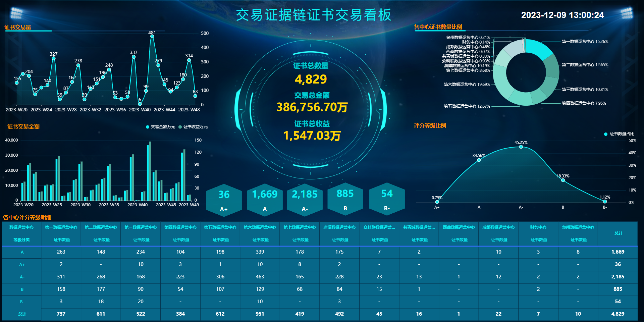Viewport: 644px width, 322px height.
Task: Select the 34.56% marker on 评分等级比例 chart
Action: 479,160
